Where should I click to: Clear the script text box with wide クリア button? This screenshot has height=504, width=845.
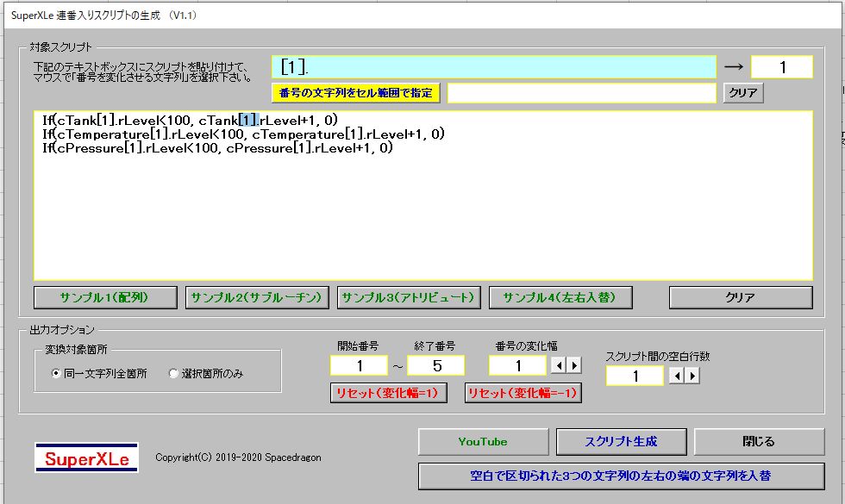point(741,297)
